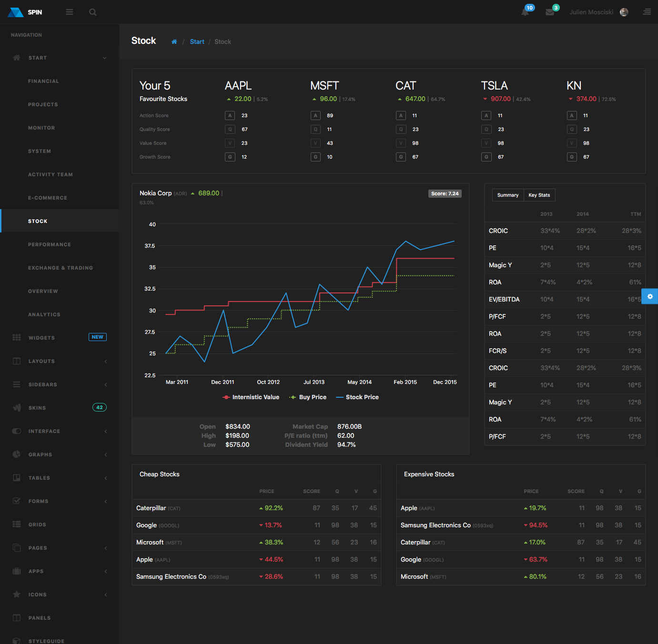Toggle Internistic Value legend series

tap(251, 397)
